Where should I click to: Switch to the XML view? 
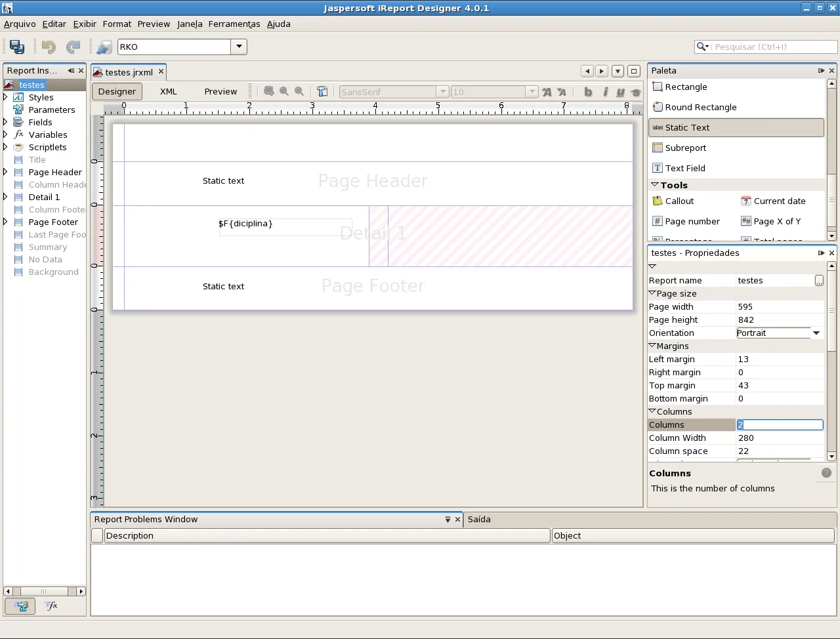169,91
